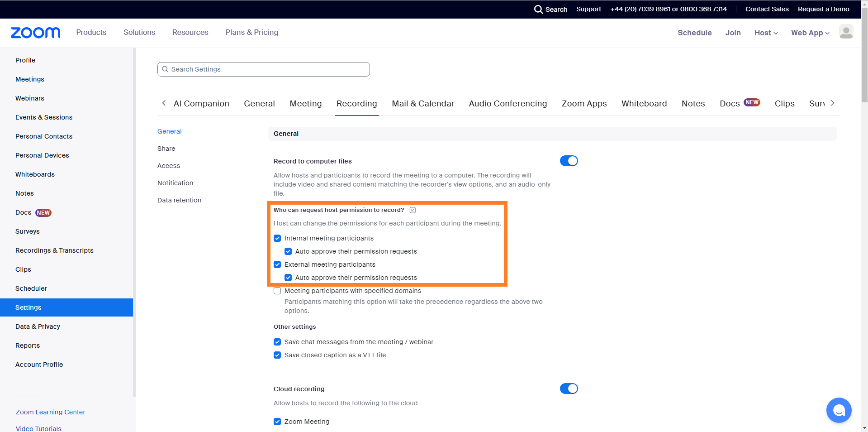Open Video Tutorials link
Image resolution: width=868 pixels, height=432 pixels.
(x=38, y=428)
